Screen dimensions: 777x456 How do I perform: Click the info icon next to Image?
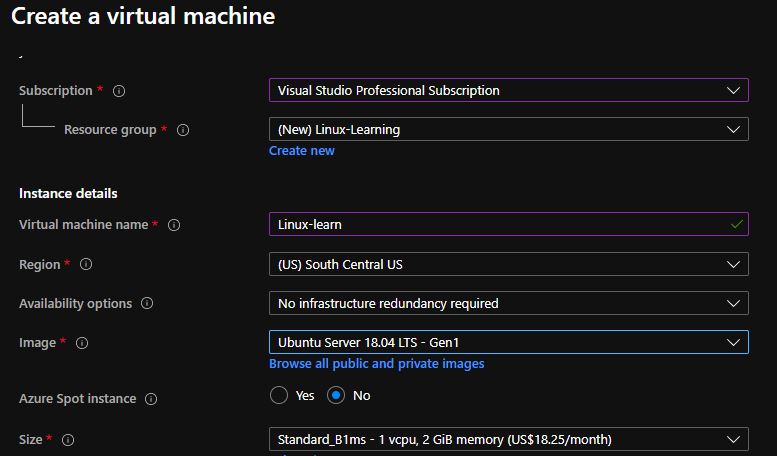[x=82, y=343]
